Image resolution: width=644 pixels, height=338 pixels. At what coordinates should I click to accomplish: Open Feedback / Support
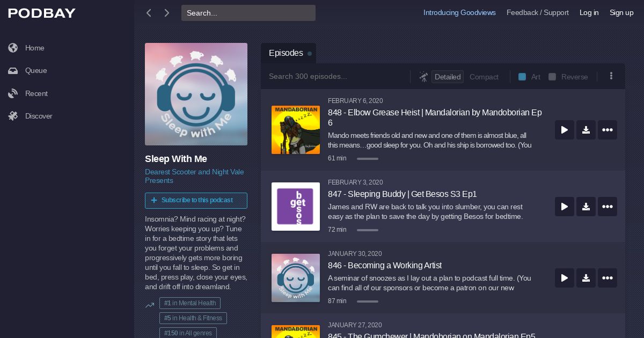click(x=538, y=13)
